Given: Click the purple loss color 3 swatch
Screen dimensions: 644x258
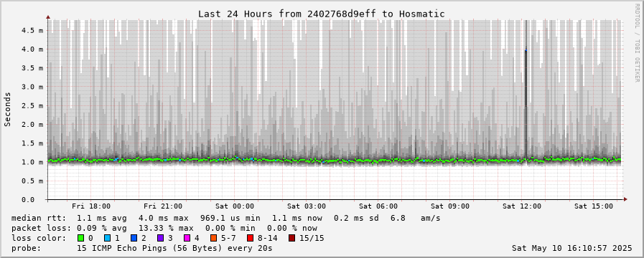Looking at the screenshot, I should coord(160,238).
